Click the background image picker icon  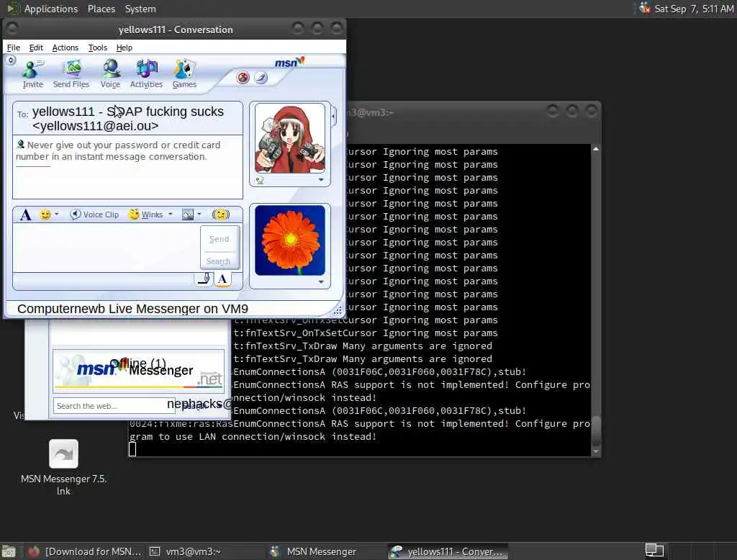pyautogui.click(x=188, y=214)
